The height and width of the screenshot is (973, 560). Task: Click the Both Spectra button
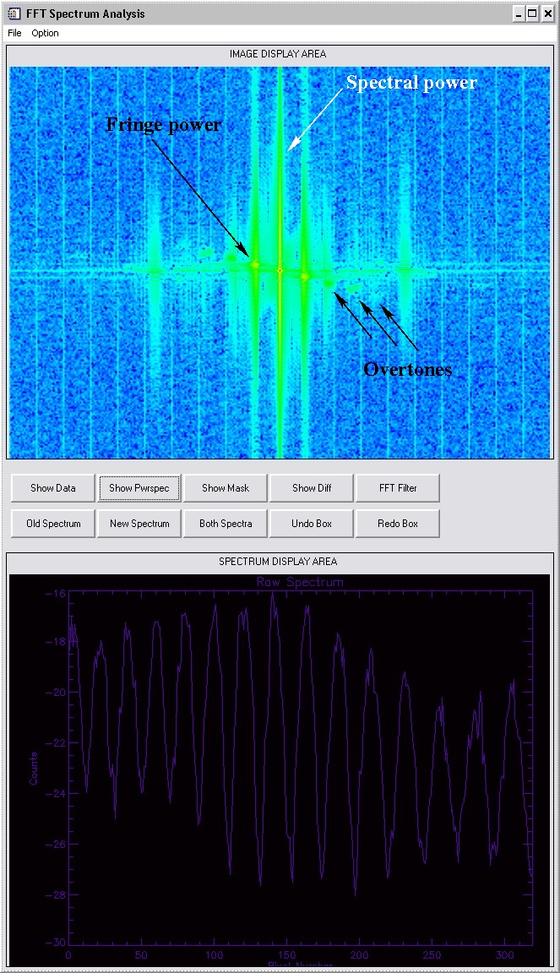(226, 523)
